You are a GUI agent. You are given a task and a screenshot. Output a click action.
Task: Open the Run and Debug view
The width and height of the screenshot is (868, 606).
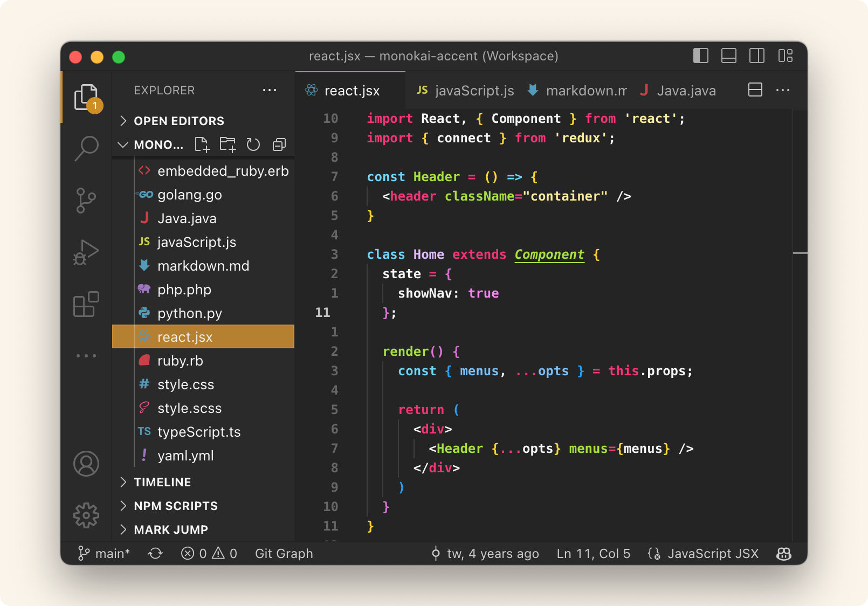click(86, 252)
